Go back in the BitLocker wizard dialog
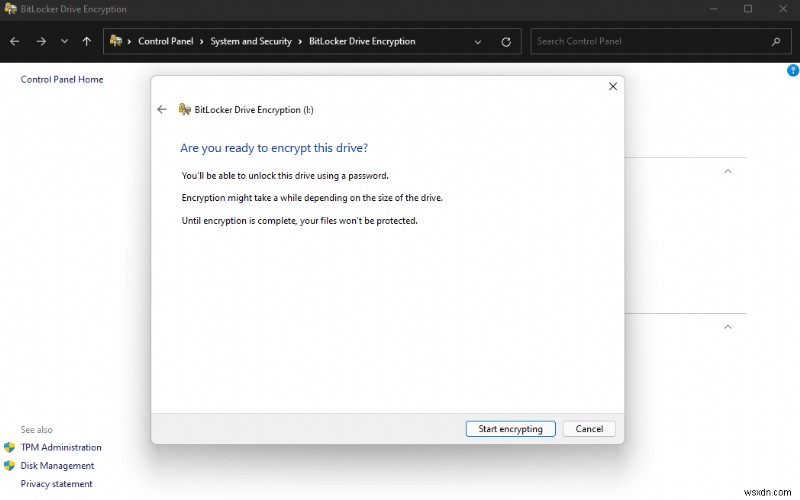 click(x=162, y=109)
